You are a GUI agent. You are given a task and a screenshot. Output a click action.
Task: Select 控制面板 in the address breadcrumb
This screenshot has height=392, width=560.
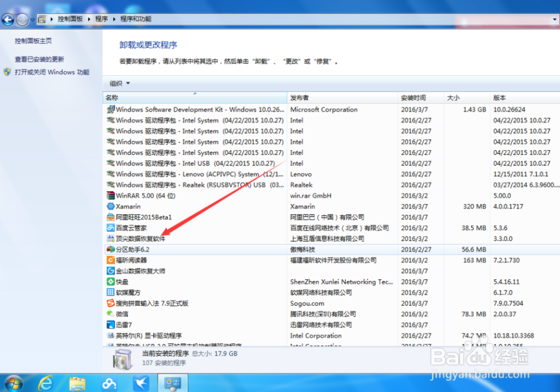click(70, 19)
